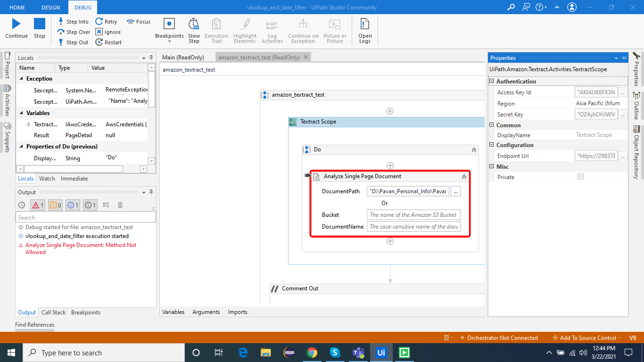The image size is (644, 362).
Task: Click the Continue debug button
Action: (17, 28)
